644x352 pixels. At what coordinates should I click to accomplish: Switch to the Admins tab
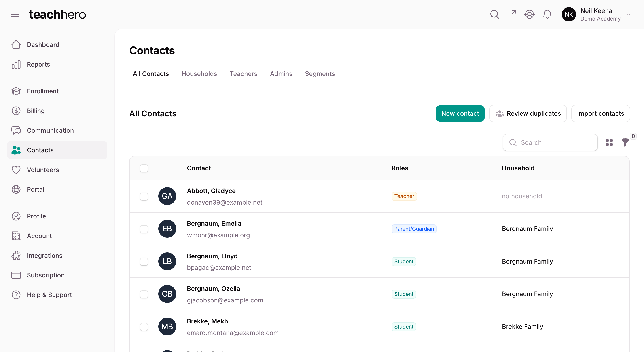tap(281, 74)
